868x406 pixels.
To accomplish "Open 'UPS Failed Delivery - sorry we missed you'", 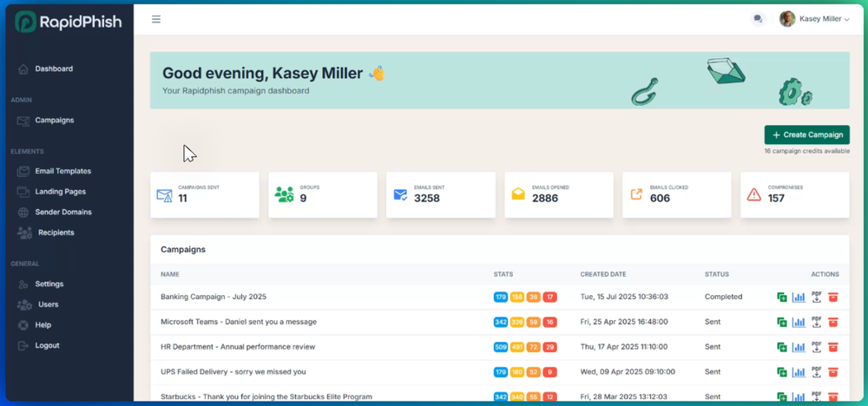I will click(233, 371).
